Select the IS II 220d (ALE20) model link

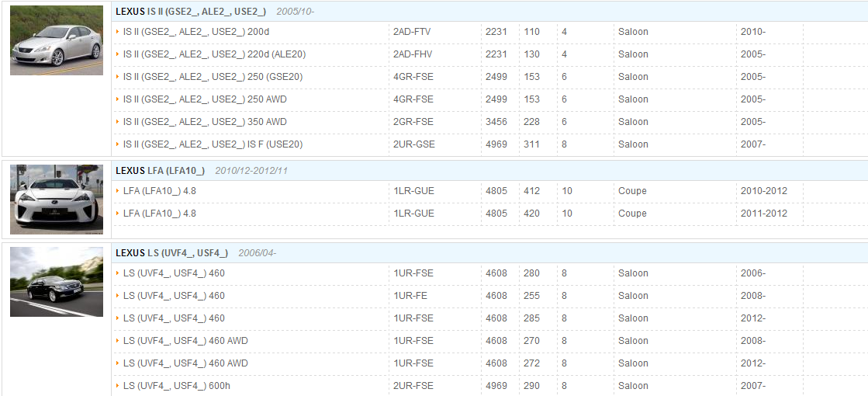click(214, 54)
